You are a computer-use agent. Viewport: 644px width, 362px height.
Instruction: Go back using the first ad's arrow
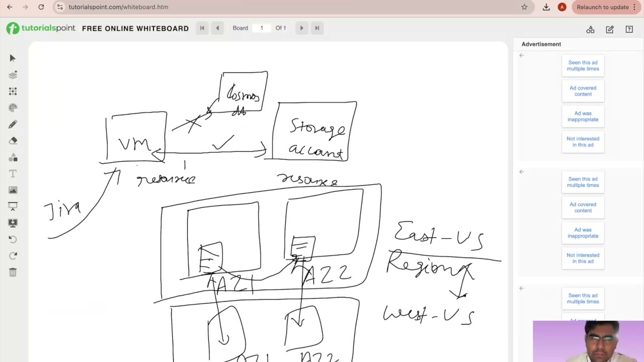[x=522, y=55]
